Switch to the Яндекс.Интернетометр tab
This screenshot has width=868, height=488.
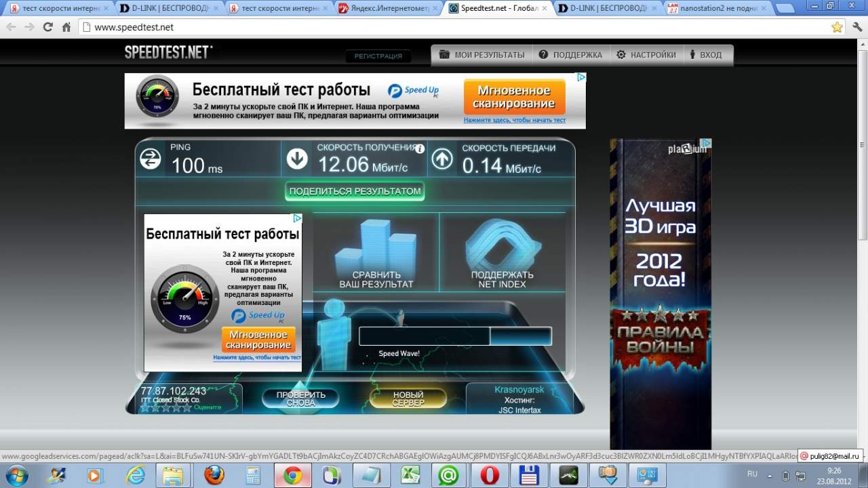(388, 9)
